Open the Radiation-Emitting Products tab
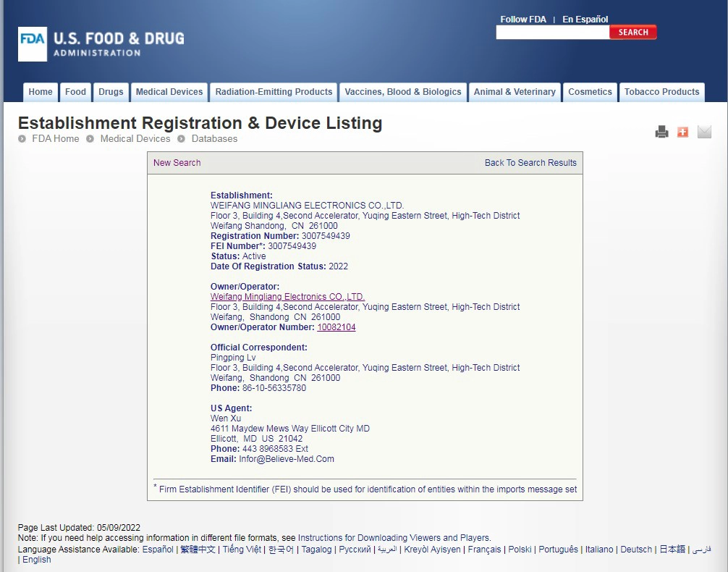 274,92
